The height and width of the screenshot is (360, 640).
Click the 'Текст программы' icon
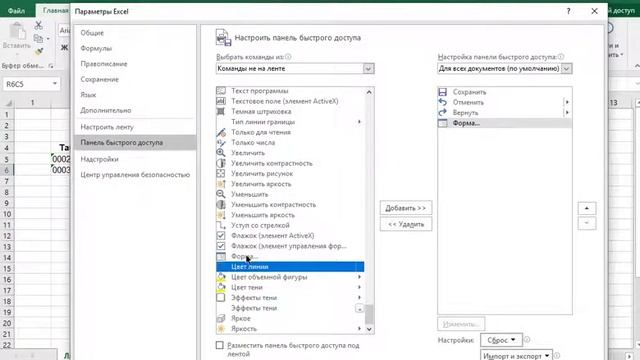[x=221, y=91]
